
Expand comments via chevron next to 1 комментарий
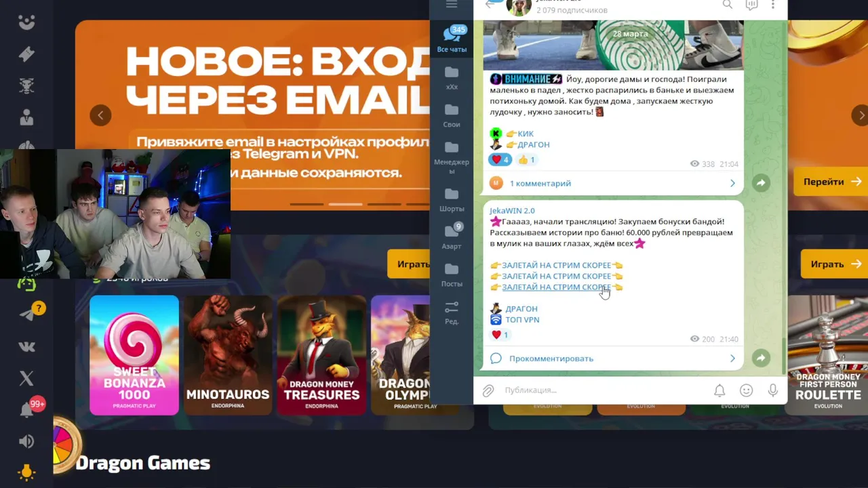click(732, 183)
